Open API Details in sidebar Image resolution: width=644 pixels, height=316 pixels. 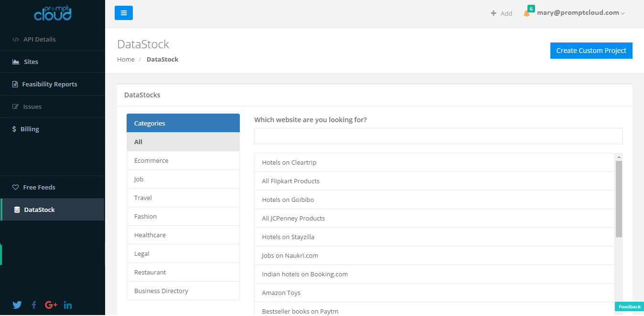tap(53, 39)
